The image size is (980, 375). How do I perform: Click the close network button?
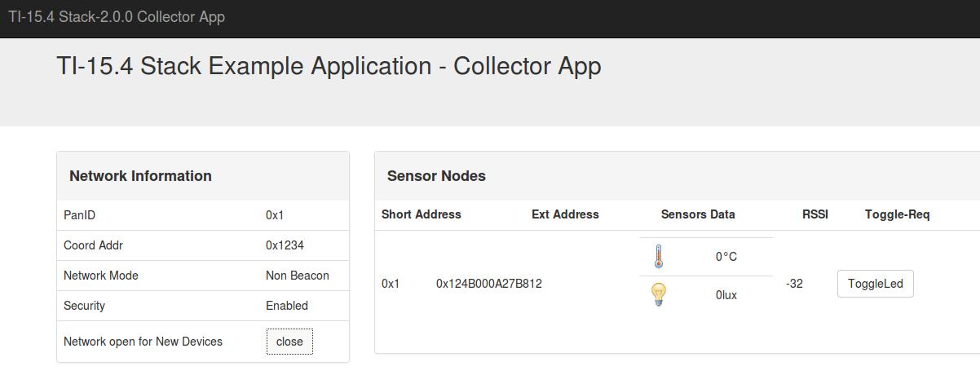pyautogui.click(x=289, y=342)
